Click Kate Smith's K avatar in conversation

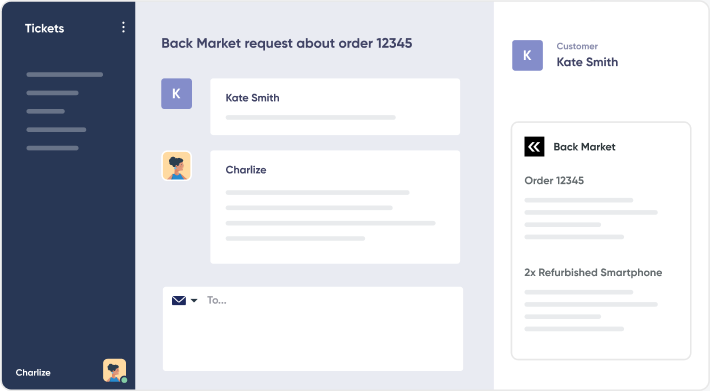[177, 94]
